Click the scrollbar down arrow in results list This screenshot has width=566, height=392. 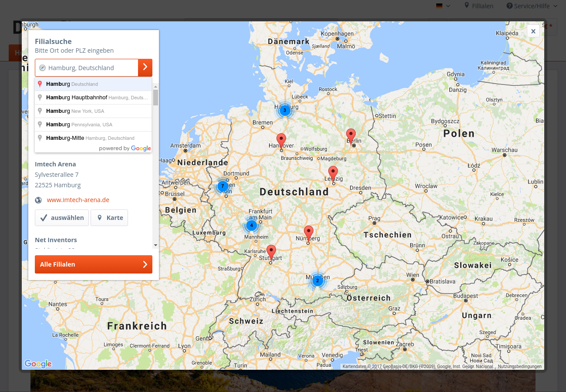(x=156, y=245)
